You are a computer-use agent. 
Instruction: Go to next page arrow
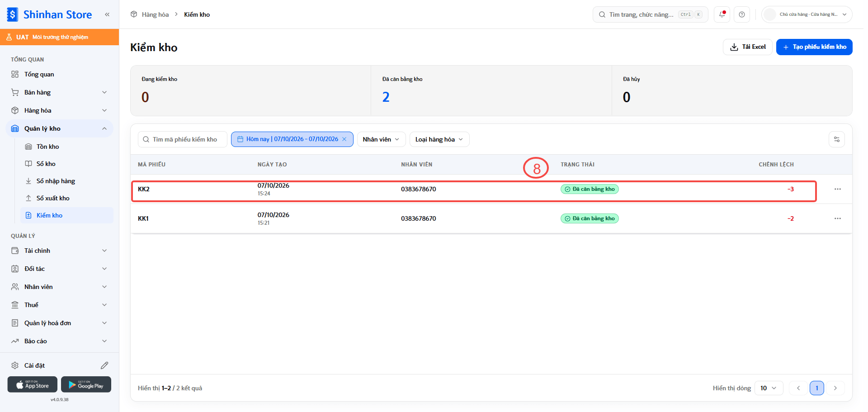pos(835,388)
